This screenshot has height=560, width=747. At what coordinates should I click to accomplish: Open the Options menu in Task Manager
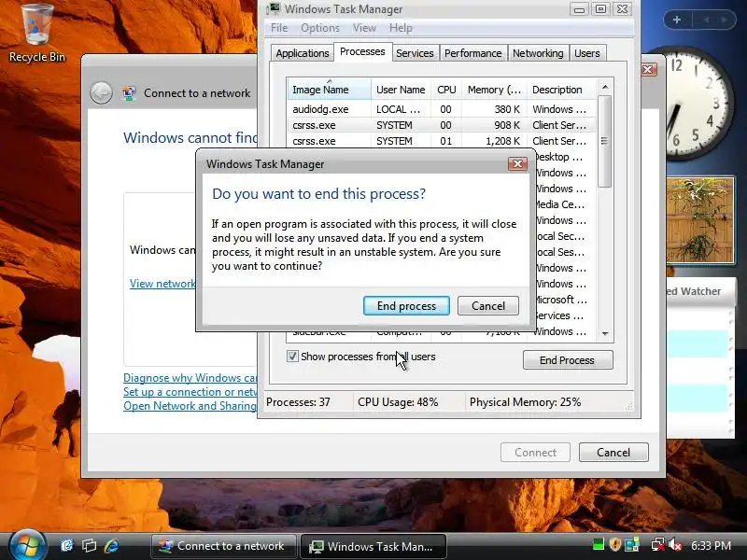[x=320, y=28]
